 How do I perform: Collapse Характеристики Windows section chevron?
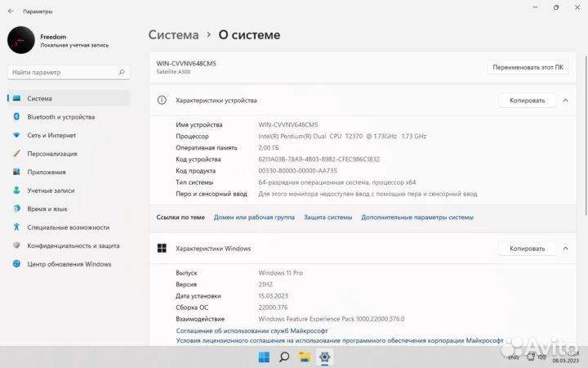565,249
